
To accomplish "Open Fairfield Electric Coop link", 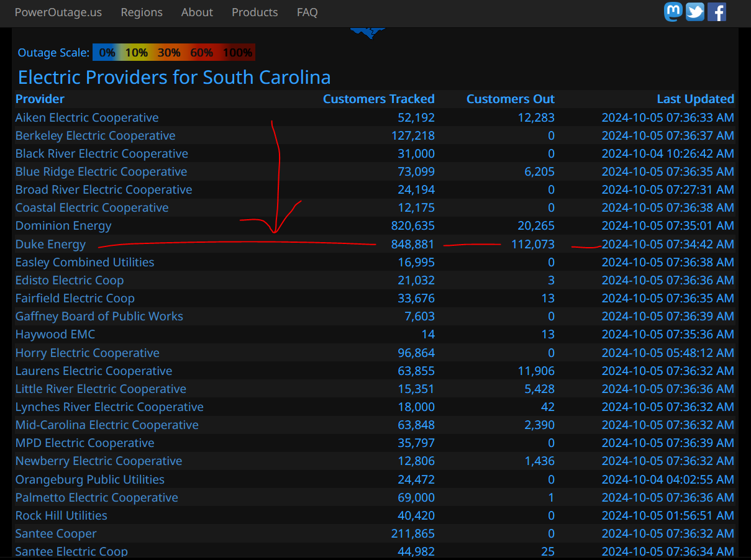I will [75, 298].
